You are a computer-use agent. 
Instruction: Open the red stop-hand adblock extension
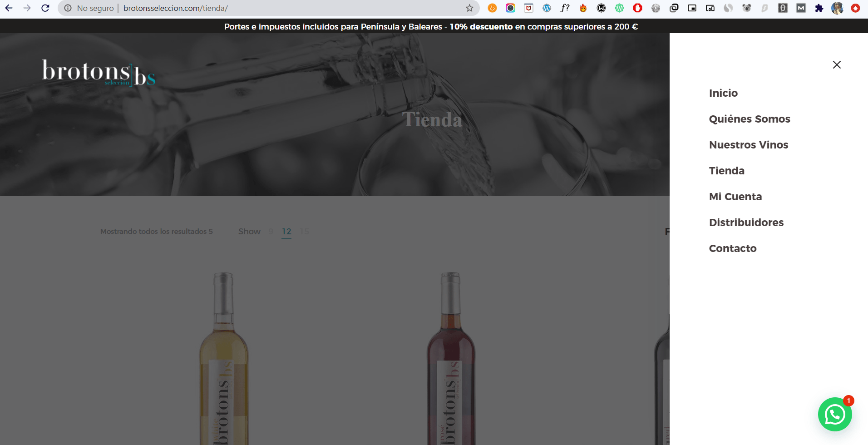pyautogui.click(x=637, y=8)
